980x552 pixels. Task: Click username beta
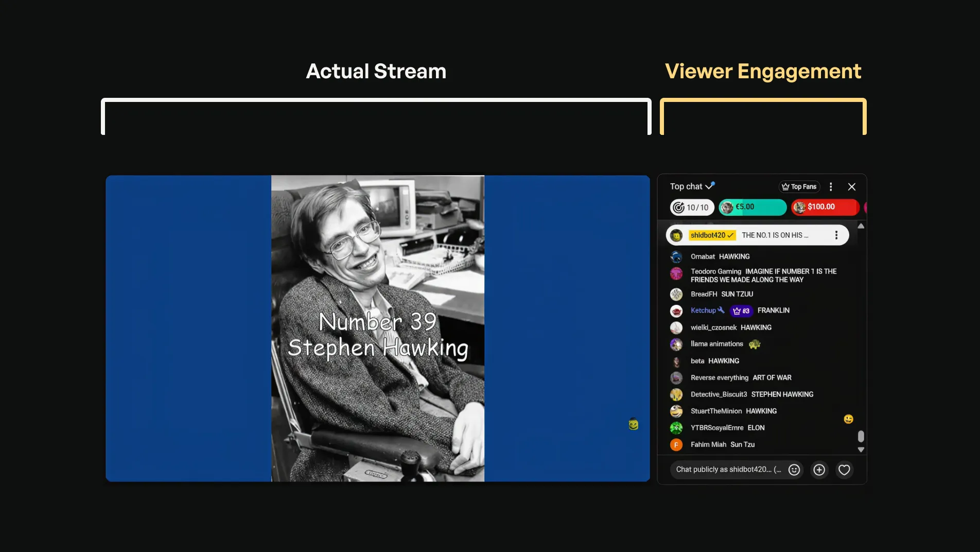coord(697,361)
